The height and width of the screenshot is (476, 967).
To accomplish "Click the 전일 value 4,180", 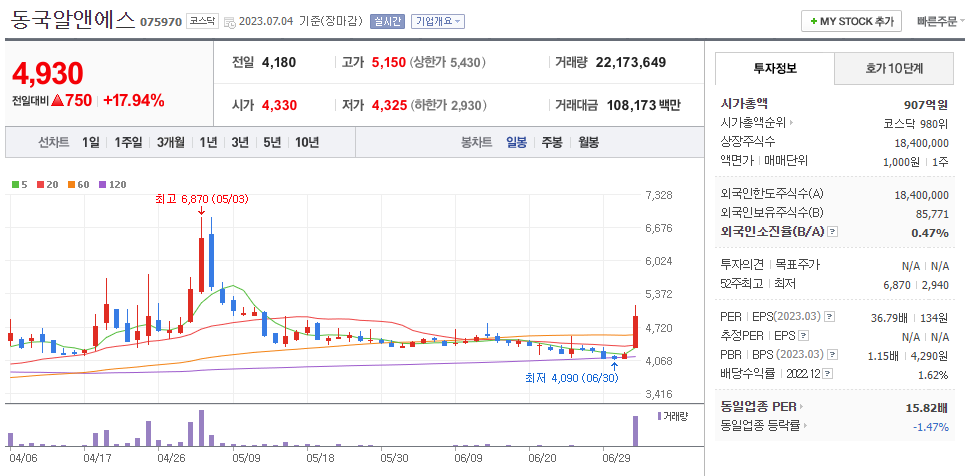I will [279, 62].
